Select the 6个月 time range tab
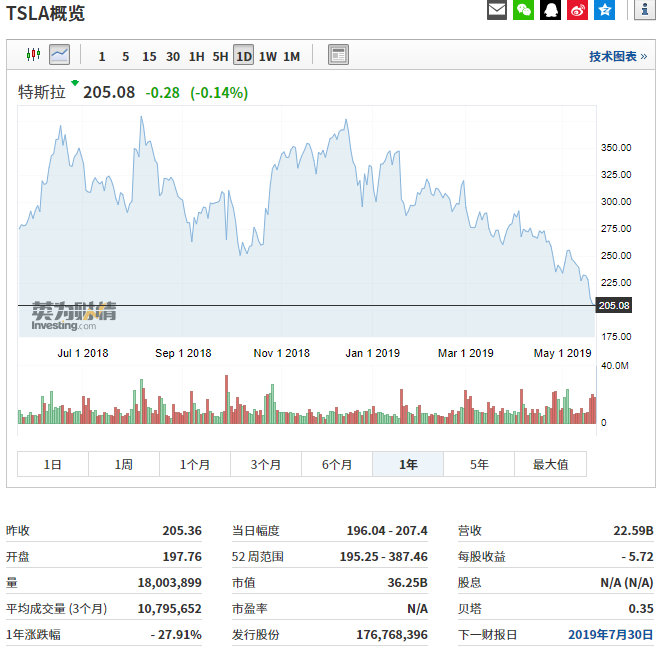 pos(337,464)
